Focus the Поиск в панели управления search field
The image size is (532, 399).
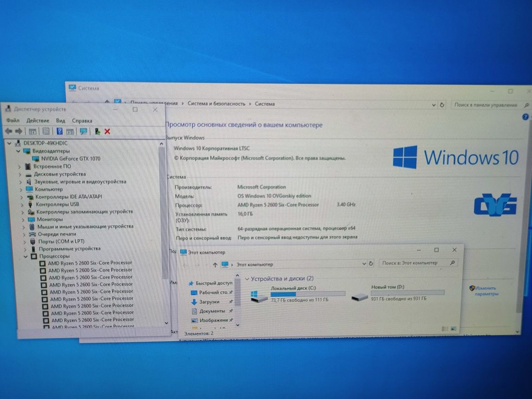[x=485, y=105]
